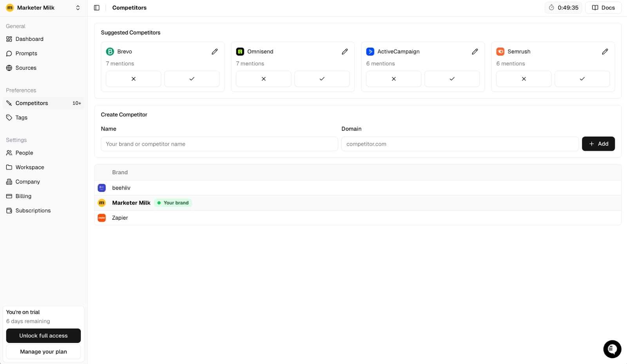
Task: Edit the ActiveCampaign suggested competitor
Action: (475, 52)
